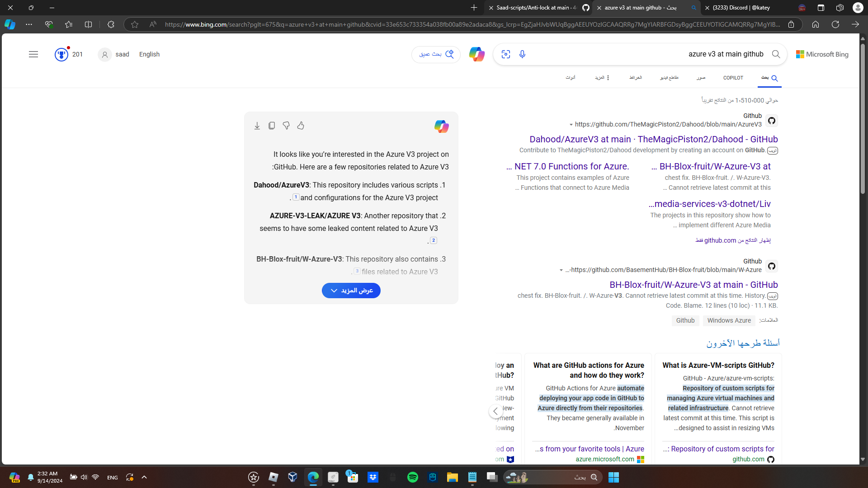Refresh the Bing search page
The image size is (868, 488).
point(835,24)
